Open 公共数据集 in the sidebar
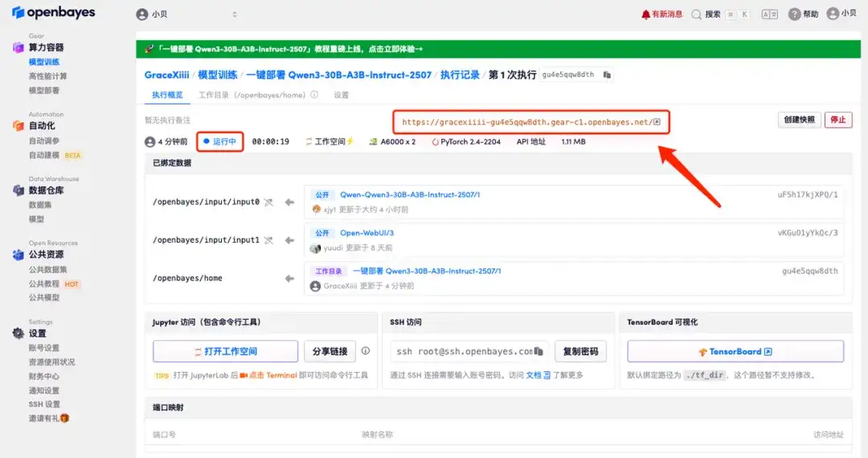This screenshot has height=458, width=868. click(47, 270)
